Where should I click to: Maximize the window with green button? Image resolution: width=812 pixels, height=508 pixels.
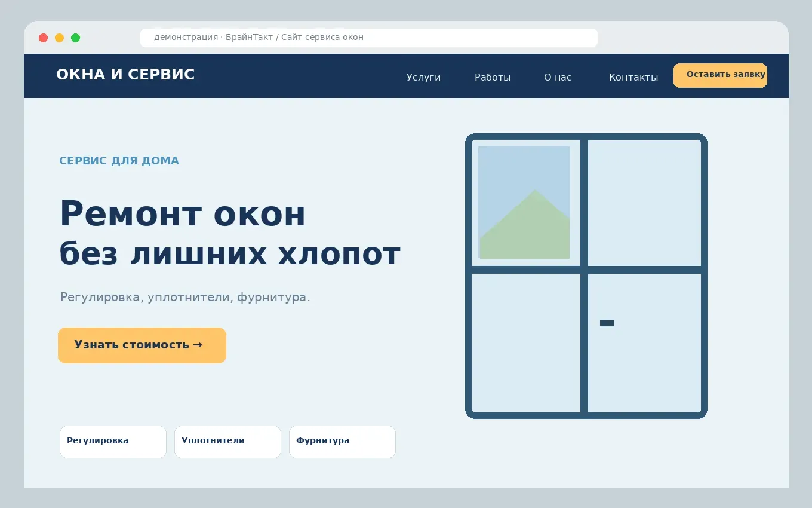click(x=75, y=38)
